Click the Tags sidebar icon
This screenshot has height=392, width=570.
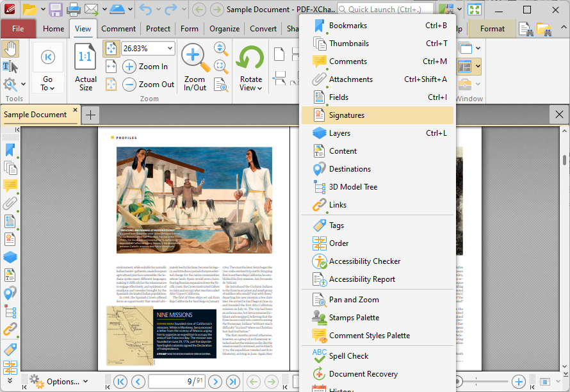[x=10, y=350]
